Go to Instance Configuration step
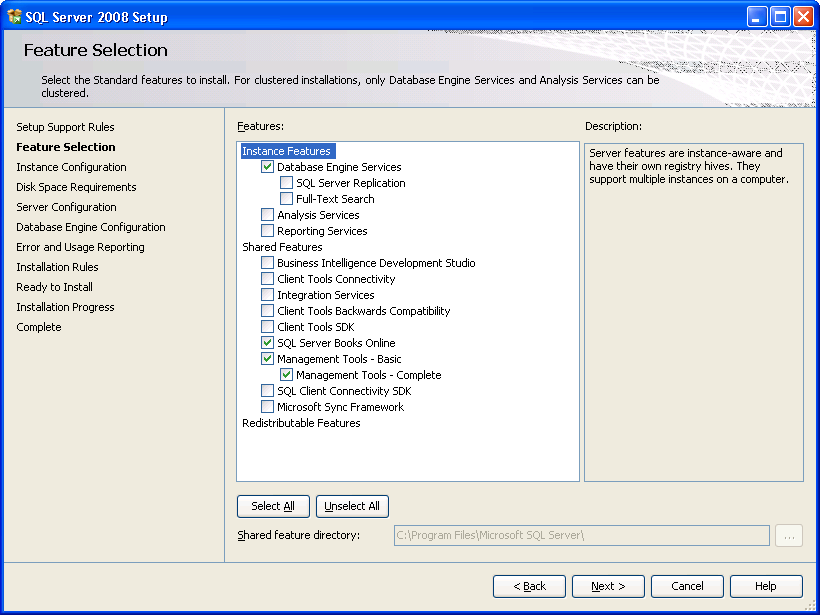Viewport: 820px width, 615px height. tap(71, 167)
